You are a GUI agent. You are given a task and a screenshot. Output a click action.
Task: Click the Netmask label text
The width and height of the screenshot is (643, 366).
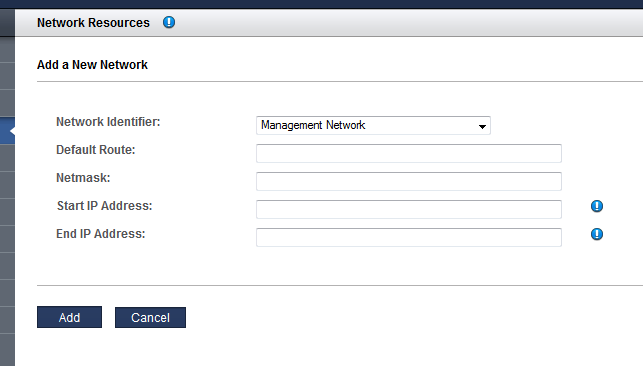(x=83, y=178)
